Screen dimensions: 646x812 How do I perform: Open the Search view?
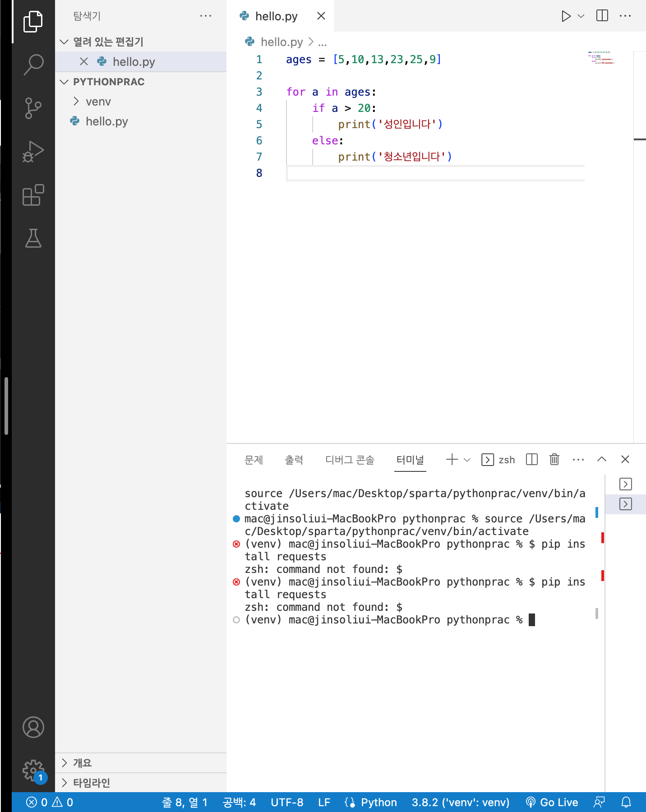[33, 65]
